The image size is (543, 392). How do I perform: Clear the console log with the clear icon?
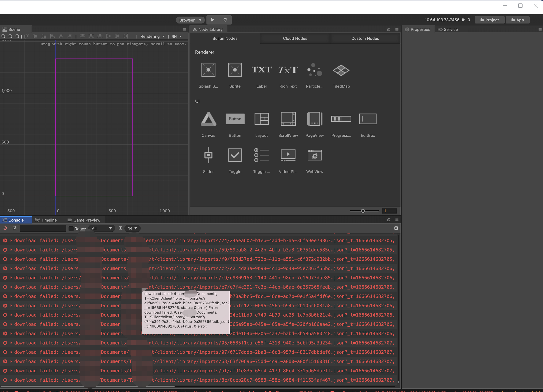5,228
